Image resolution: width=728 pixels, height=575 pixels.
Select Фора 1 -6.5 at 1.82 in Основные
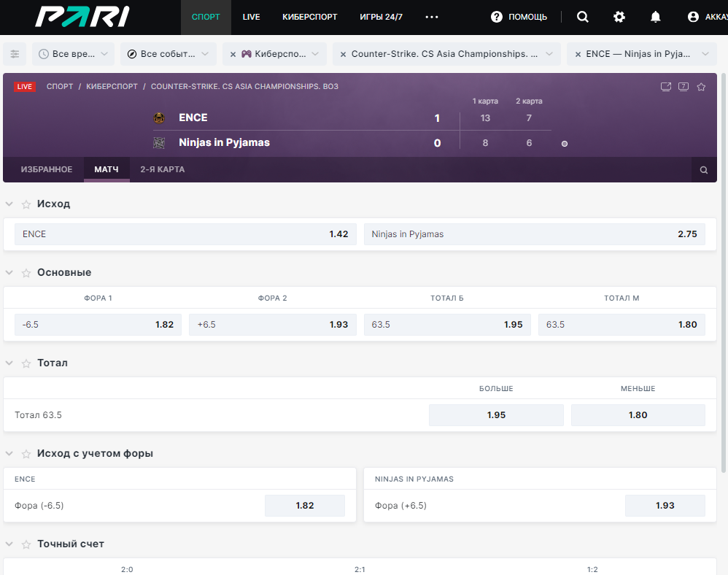(x=98, y=325)
